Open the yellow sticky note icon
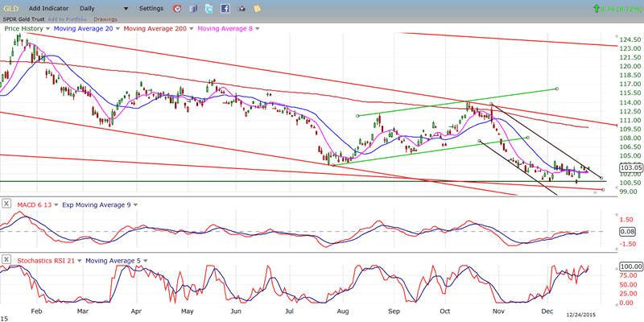Image resolution: width=644 pixels, height=322 pixels. (257, 8)
